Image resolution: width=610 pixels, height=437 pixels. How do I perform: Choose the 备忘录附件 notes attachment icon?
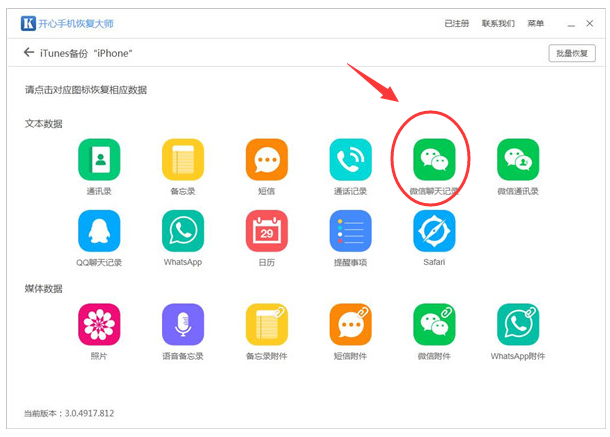point(267,324)
